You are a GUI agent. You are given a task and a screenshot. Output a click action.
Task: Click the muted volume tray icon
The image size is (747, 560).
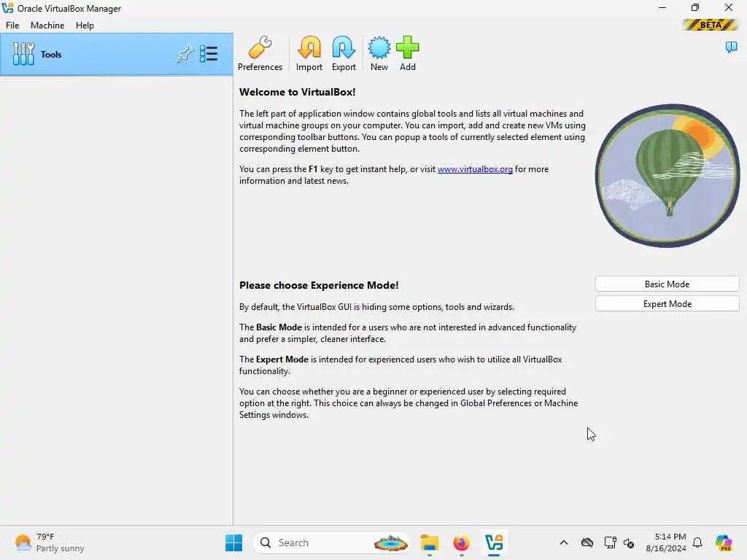[629, 542]
